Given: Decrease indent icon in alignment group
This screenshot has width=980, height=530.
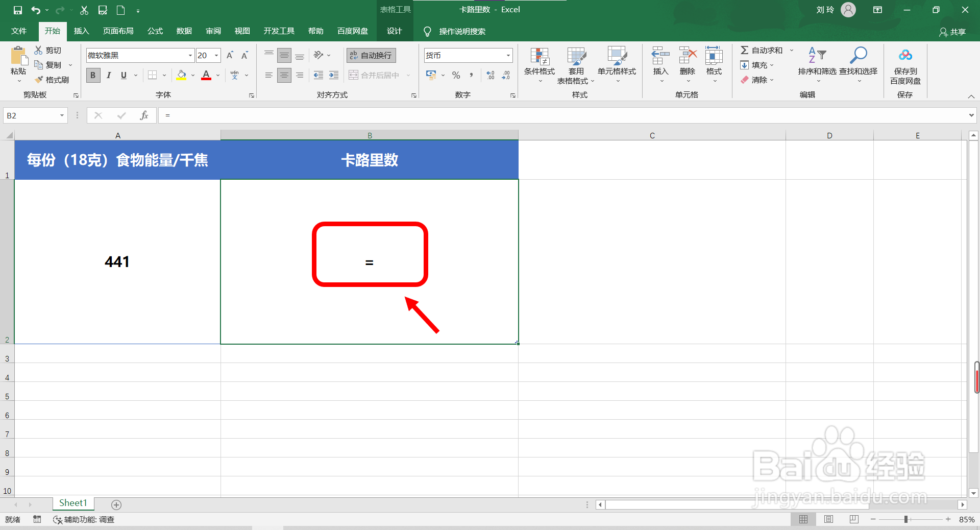Looking at the screenshot, I should coord(318,75).
